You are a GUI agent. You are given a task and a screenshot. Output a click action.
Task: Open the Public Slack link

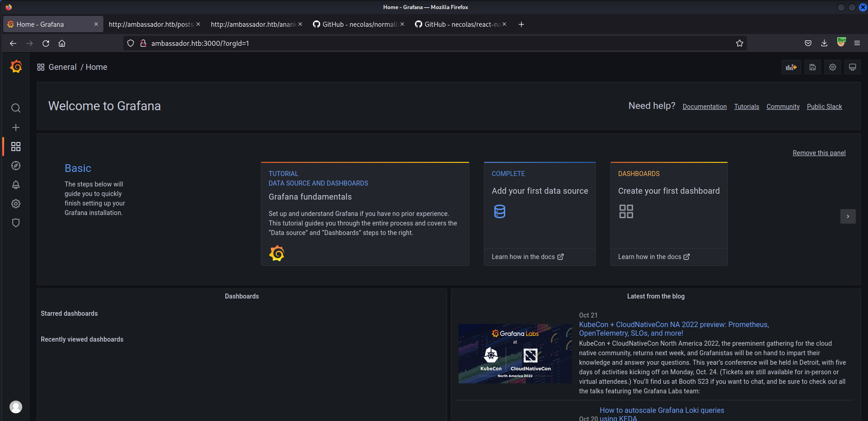[x=824, y=107]
